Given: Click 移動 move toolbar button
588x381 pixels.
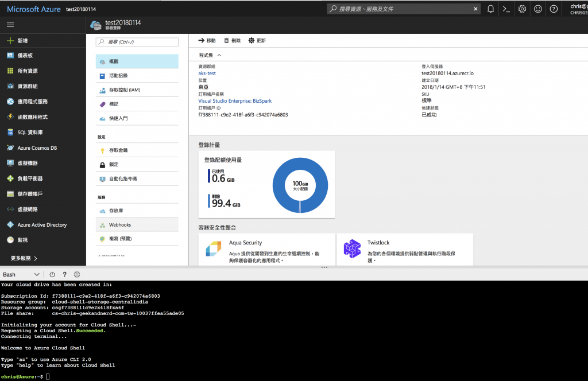Looking at the screenshot, I should tap(207, 41).
